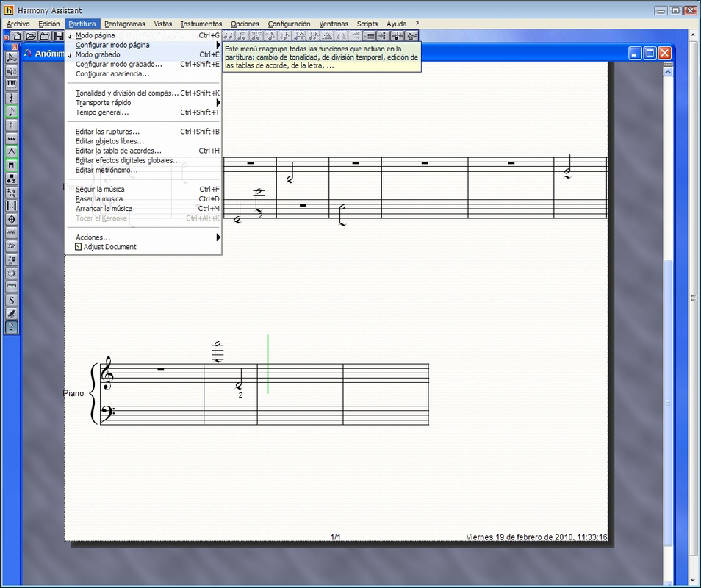
Task: Click the New document toolbar icon
Action: 17,36
